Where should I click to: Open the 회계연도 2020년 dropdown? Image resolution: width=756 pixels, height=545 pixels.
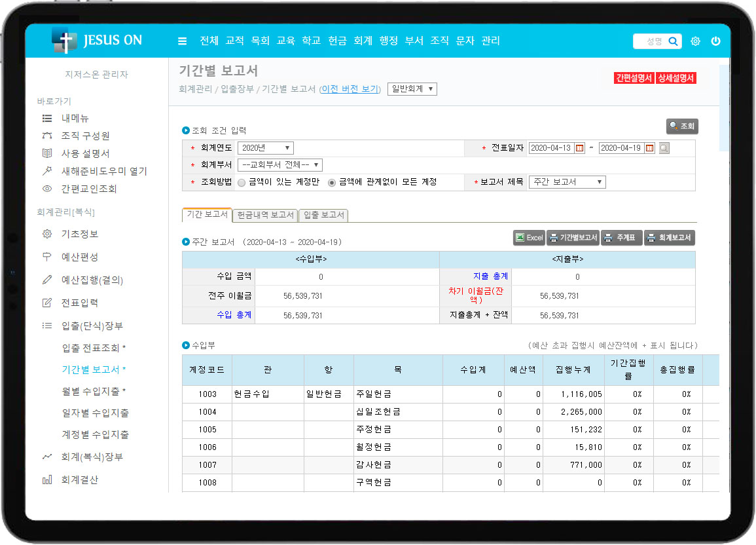pyautogui.click(x=265, y=148)
